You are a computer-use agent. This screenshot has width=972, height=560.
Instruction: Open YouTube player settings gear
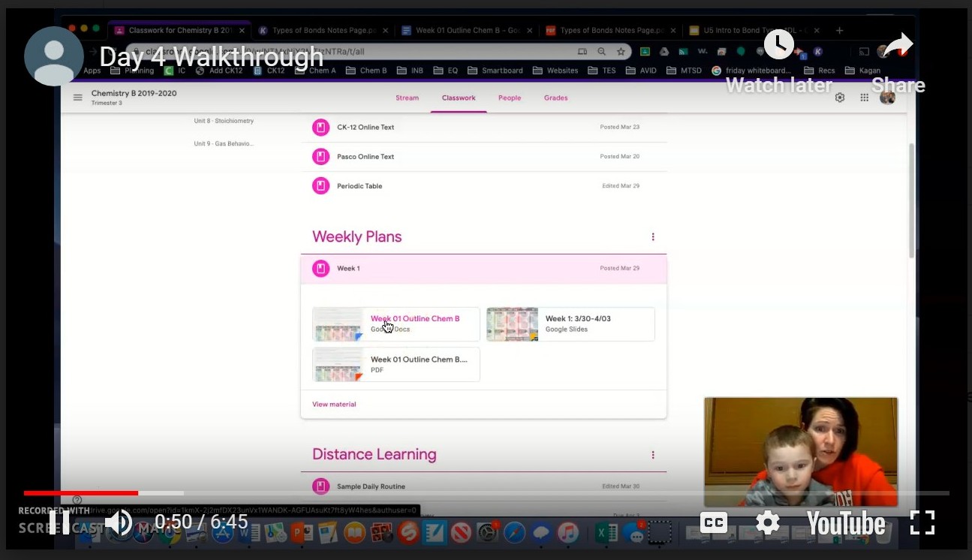[x=767, y=522]
